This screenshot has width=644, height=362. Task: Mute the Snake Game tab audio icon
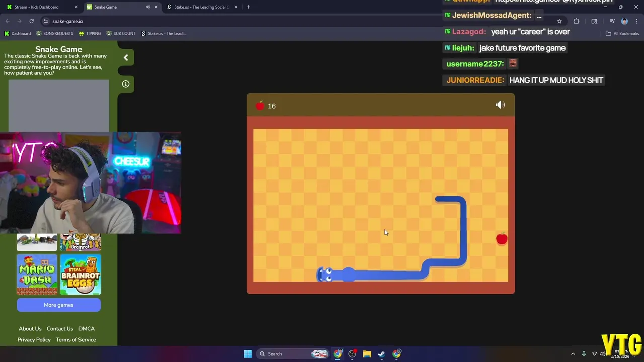148,7
